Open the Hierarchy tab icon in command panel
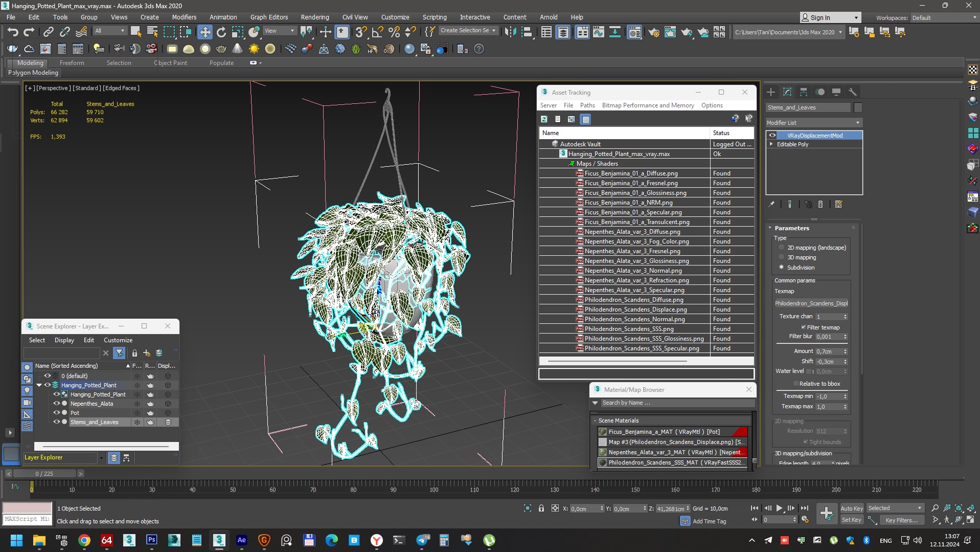Screen dimensions: 980x552 804,92
